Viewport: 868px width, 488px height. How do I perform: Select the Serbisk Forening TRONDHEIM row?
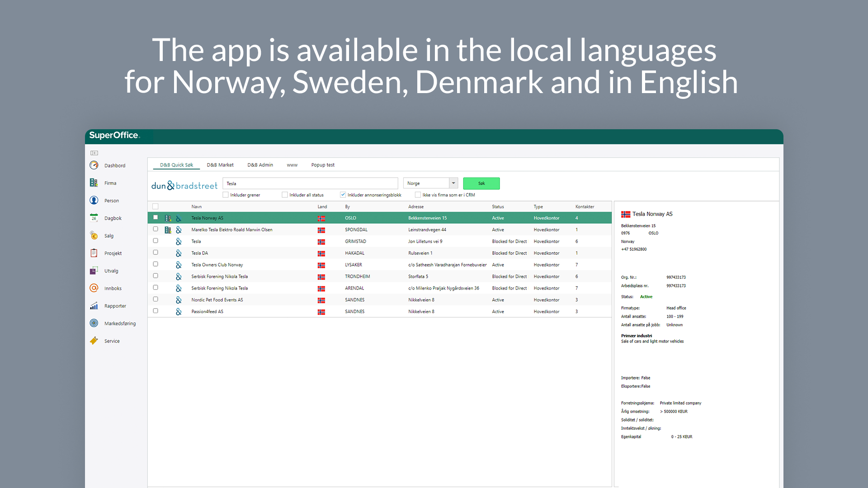(x=380, y=277)
